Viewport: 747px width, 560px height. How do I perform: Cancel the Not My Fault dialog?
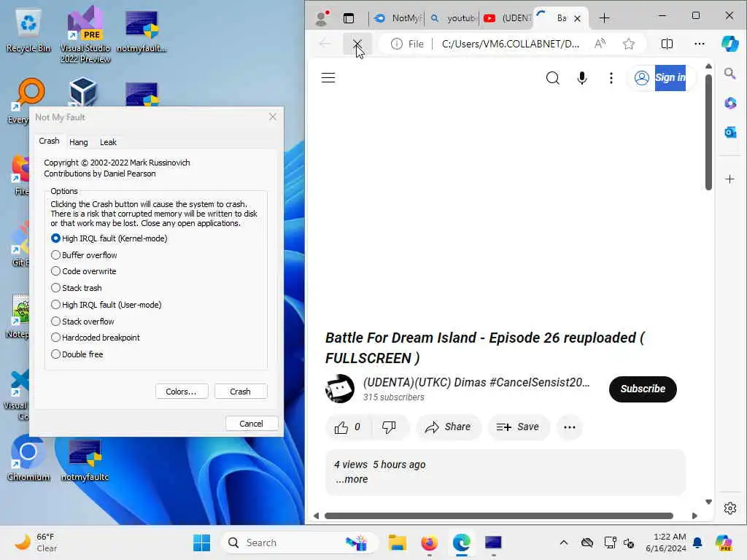pyautogui.click(x=251, y=424)
